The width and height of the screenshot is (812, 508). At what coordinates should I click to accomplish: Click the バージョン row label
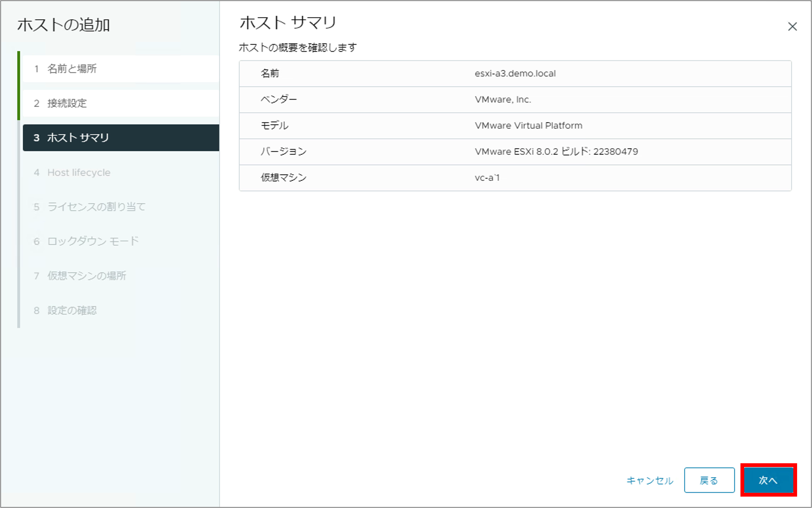click(x=283, y=151)
